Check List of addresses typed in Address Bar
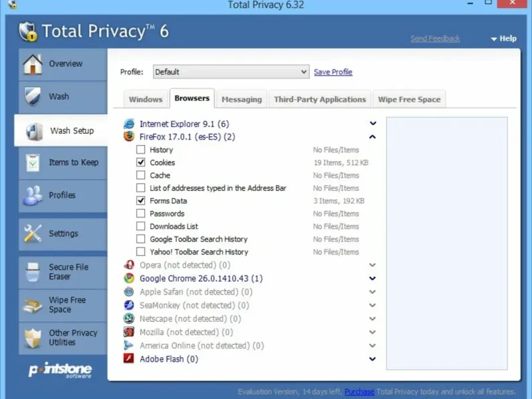Image resolution: width=532 pixels, height=399 pixels. pos(140,188)
